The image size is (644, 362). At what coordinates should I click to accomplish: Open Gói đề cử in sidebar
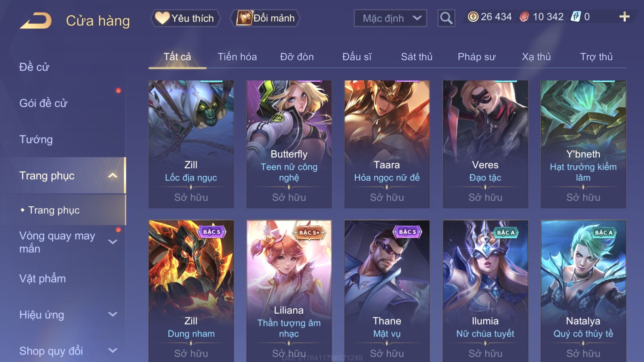click(x=43, y=103)
